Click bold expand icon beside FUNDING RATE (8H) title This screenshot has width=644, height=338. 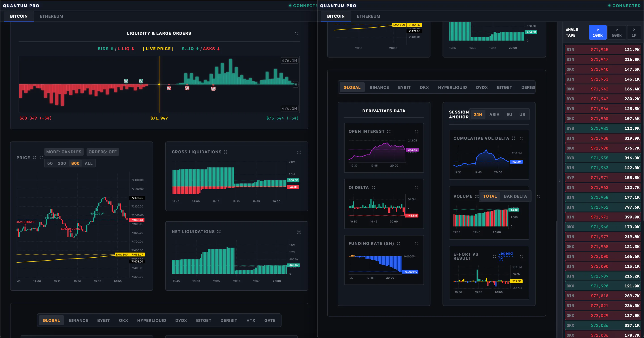click(398, 244)
